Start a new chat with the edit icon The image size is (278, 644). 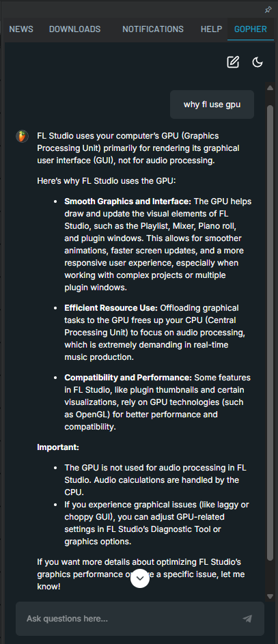pos(233,62)
